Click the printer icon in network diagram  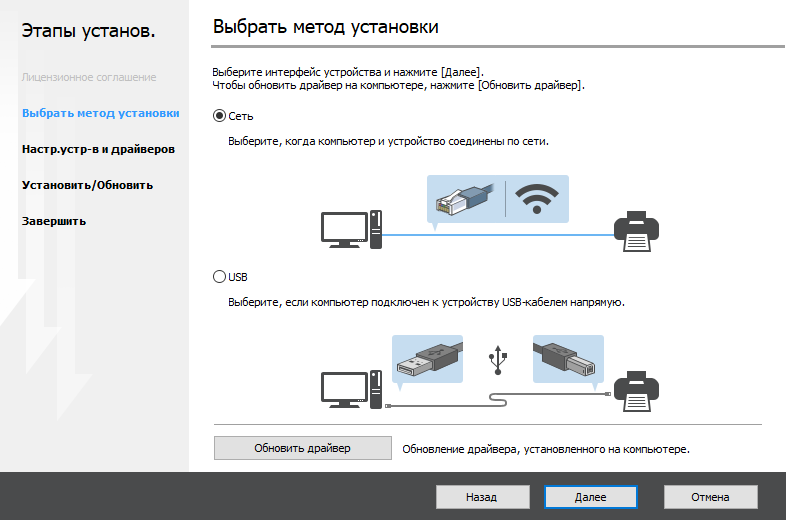[637, 231]
